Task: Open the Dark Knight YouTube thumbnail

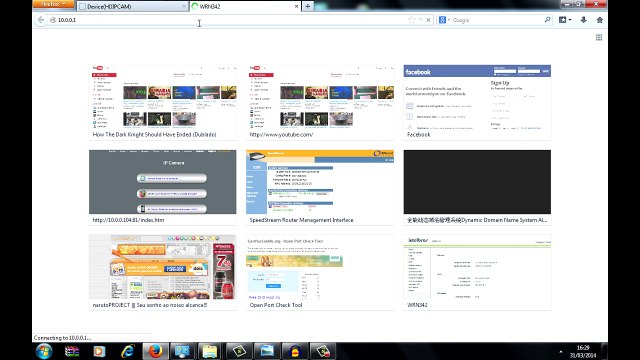Action: (162, 102)
